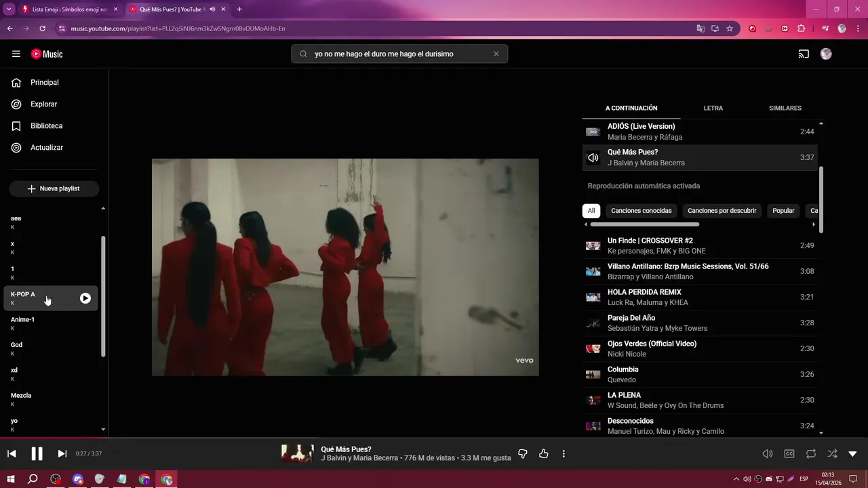Play ADIÓS (Live Version) from queue
Viewport: 868px width, 488px height.
[x=700, y=131]
